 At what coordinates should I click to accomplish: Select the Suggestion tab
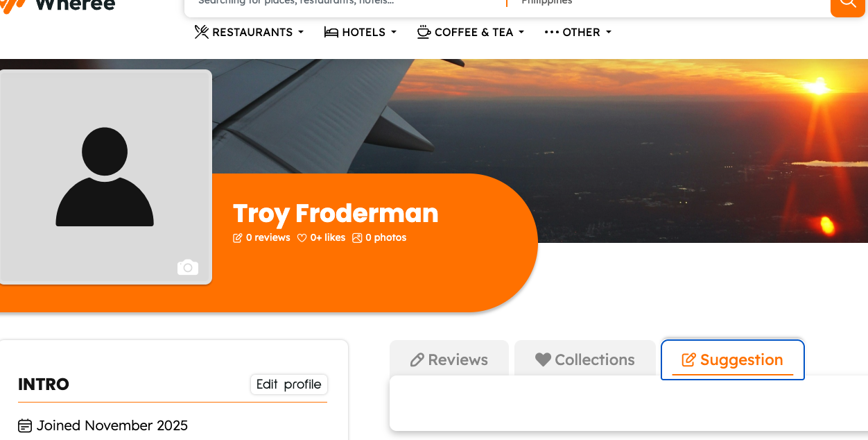point(733,359)
